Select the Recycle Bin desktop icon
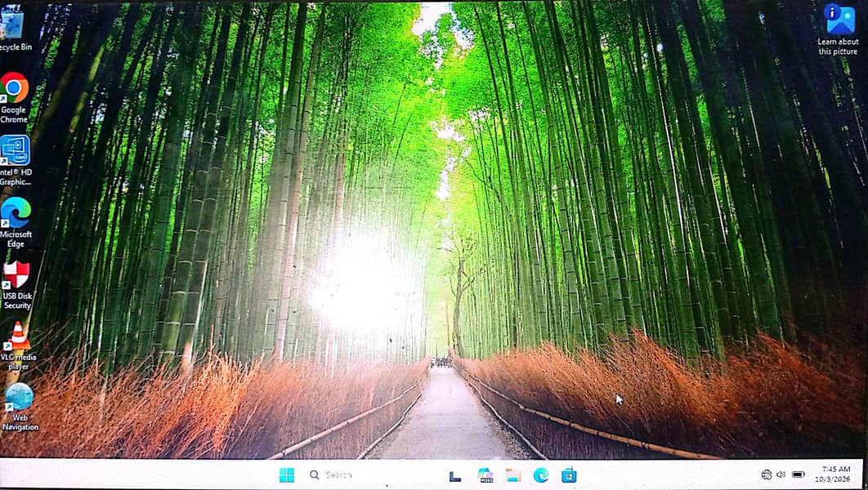This screenshot has height=490, width=868. pos(13,28)
